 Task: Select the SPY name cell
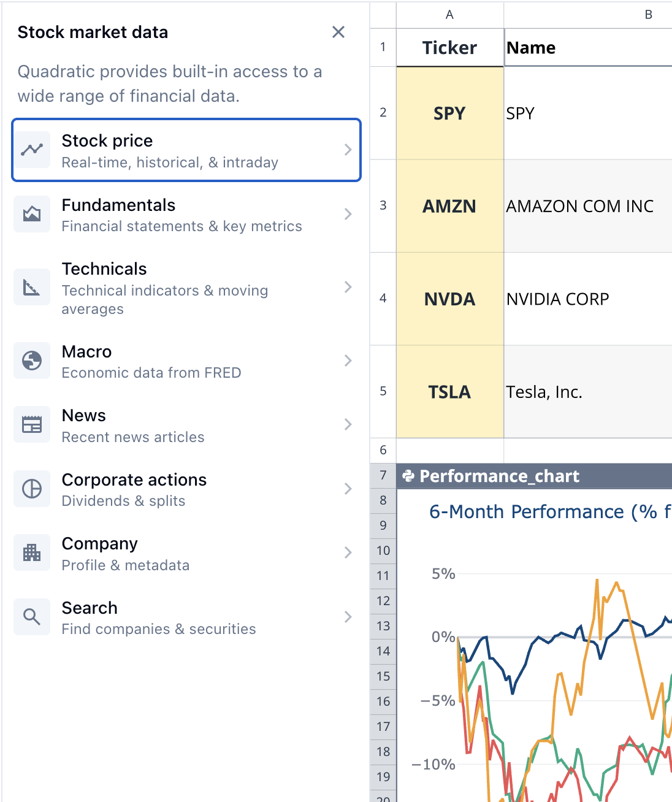(588, 113)
